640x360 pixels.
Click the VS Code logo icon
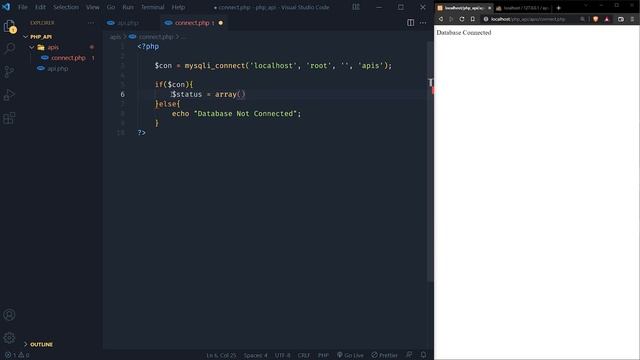click(6, 7)
